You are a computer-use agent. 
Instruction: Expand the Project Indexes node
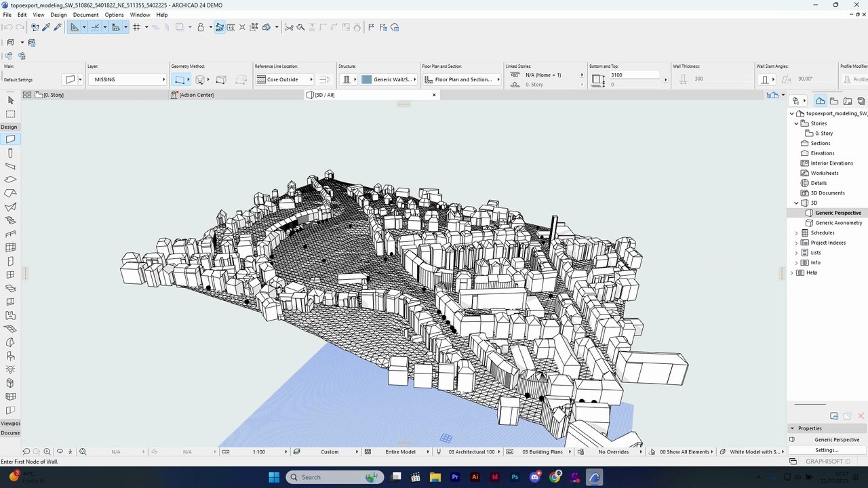coord(797,243)
